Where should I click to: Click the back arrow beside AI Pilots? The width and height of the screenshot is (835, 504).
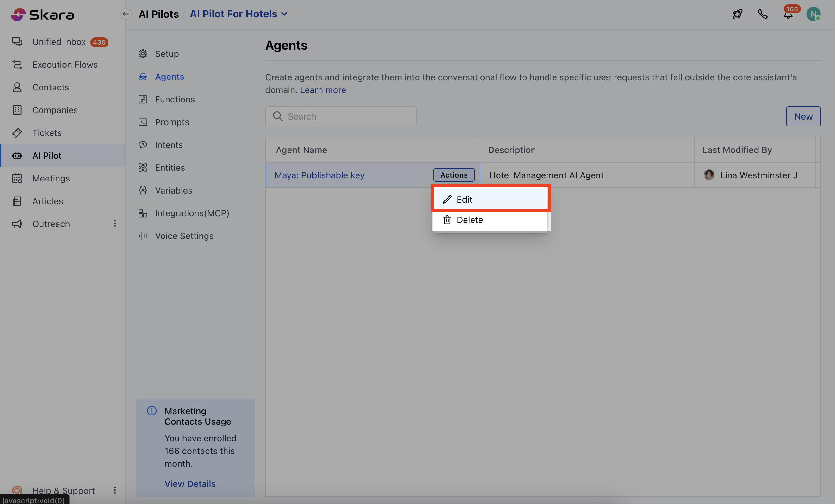pos(126,14)
